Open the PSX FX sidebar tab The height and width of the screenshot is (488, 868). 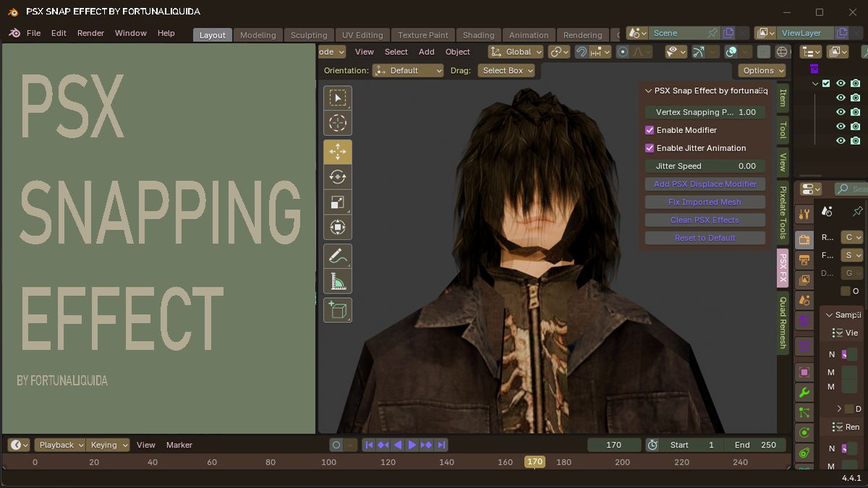pyautogui.click(x=783, y=267)
